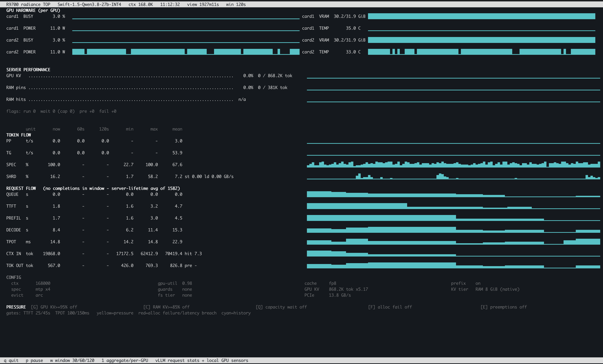Click the 'flags: run 0 wait 0' line
The width and height of the screenshot is (603, 364).
61,111
